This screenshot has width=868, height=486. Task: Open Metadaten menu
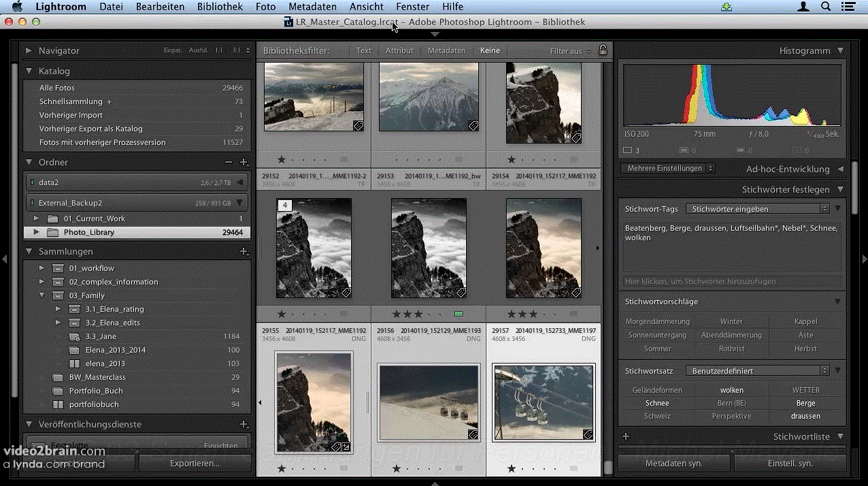click(312, 7)
